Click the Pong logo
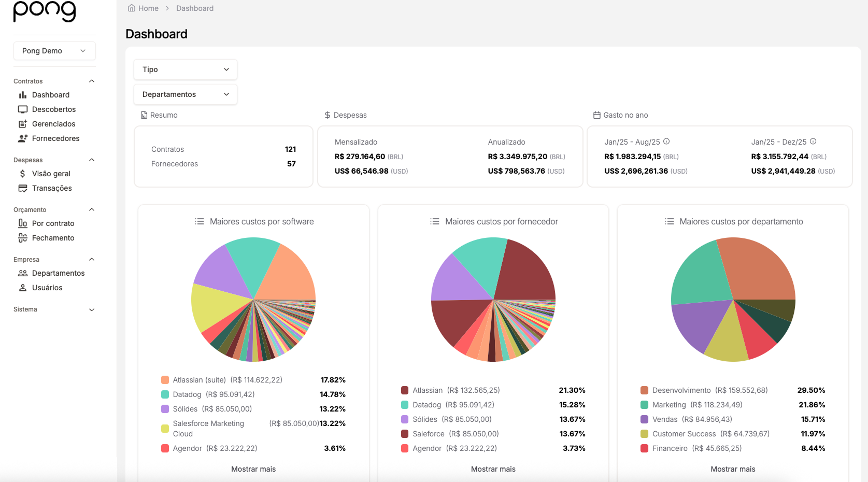Viewport: 868px width, 482px height. click(45, 11)
